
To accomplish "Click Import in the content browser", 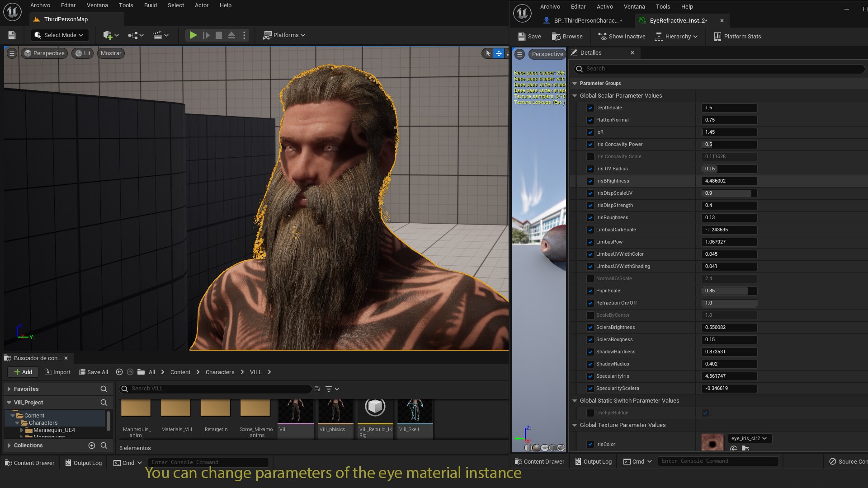I will point(57,372).
